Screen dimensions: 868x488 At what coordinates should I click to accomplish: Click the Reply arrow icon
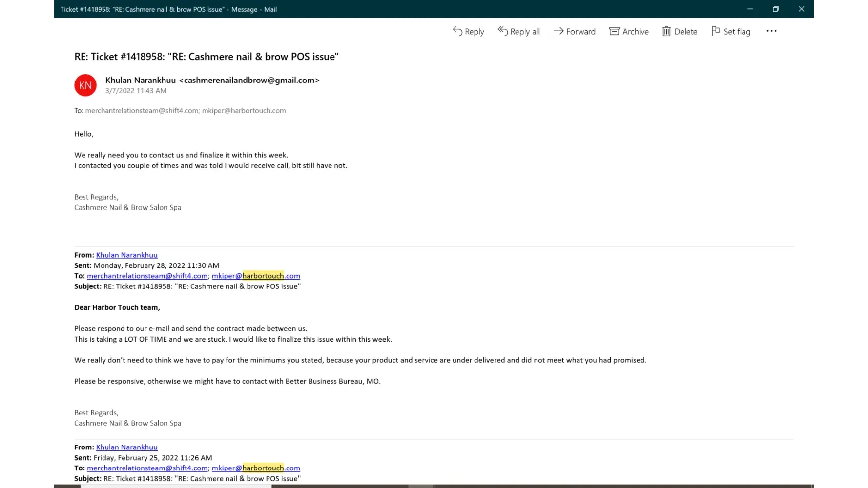[x=457, y=31]
